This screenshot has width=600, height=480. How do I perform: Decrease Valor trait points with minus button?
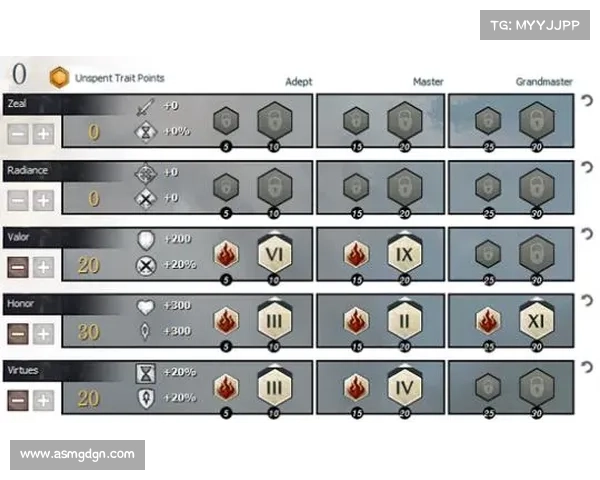(x=18, y=266)
